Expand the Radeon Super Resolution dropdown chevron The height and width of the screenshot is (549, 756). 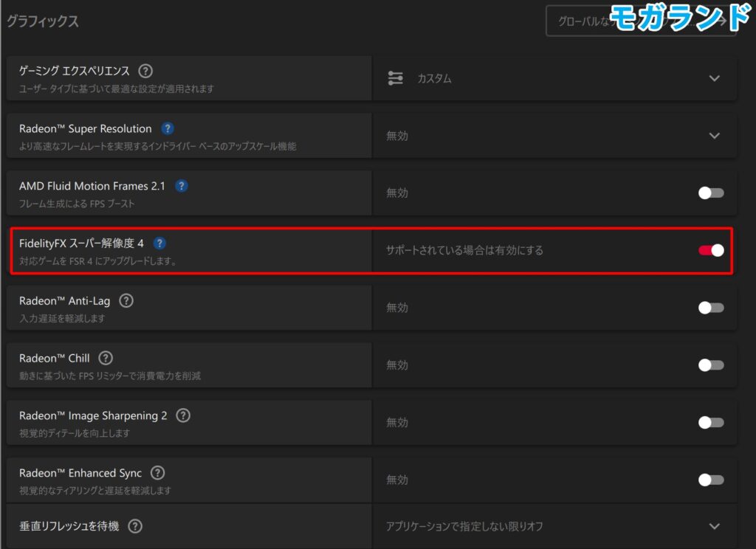click(715, 136)
